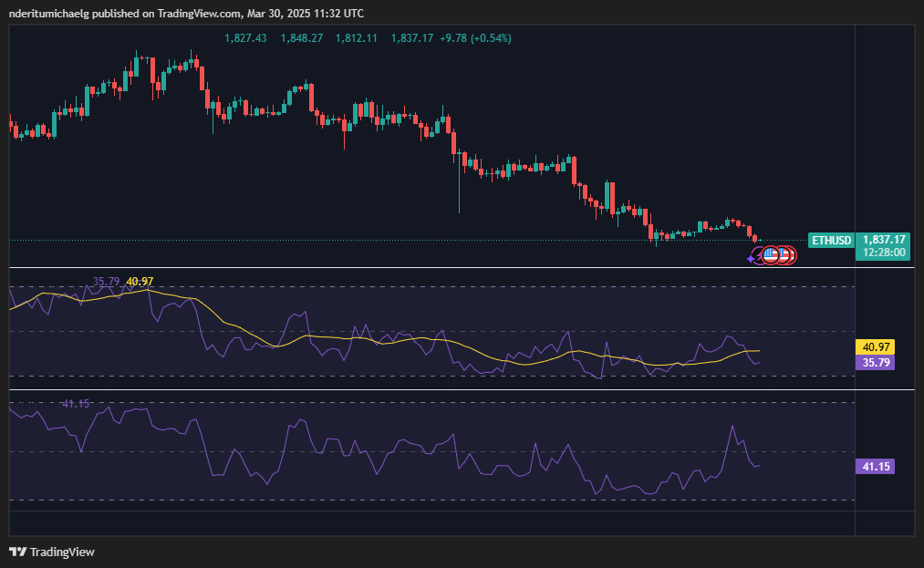Click the rightmost red-circled flag icon
Screen dimensions: 924x568
792,255
